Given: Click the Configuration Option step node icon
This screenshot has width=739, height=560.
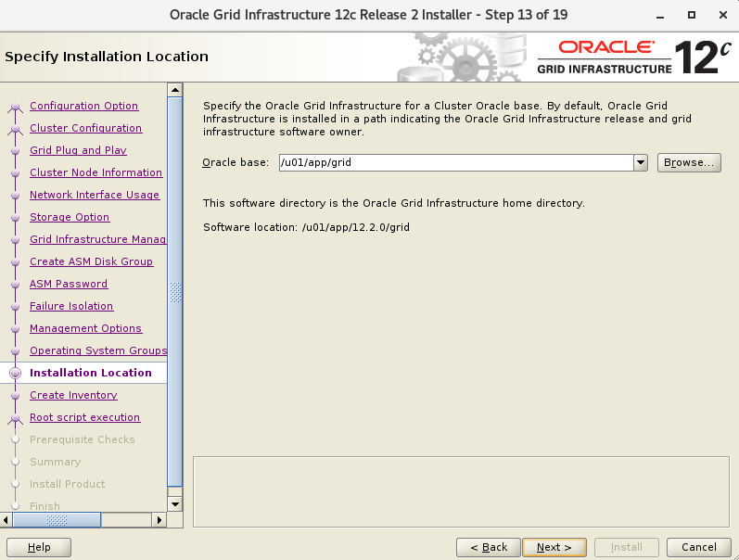Looking at the screenshot, I should 15,108.
